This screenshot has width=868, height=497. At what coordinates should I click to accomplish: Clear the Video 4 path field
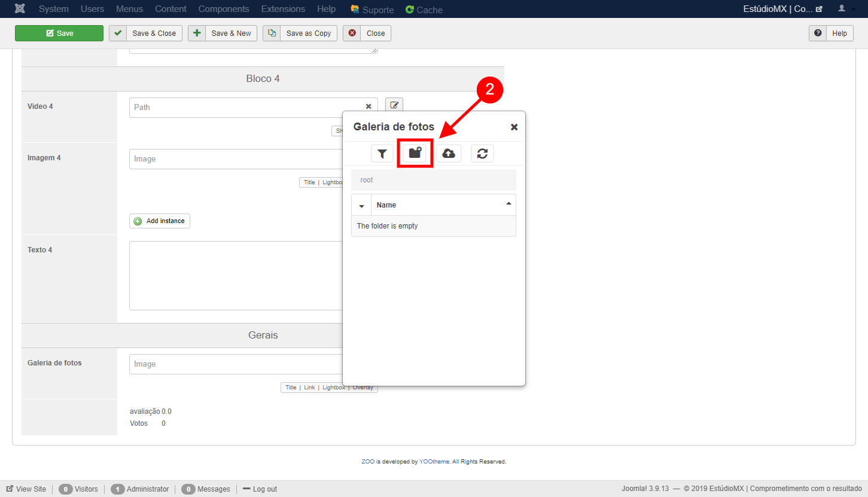pyautogui.click(x=368, y=107)
